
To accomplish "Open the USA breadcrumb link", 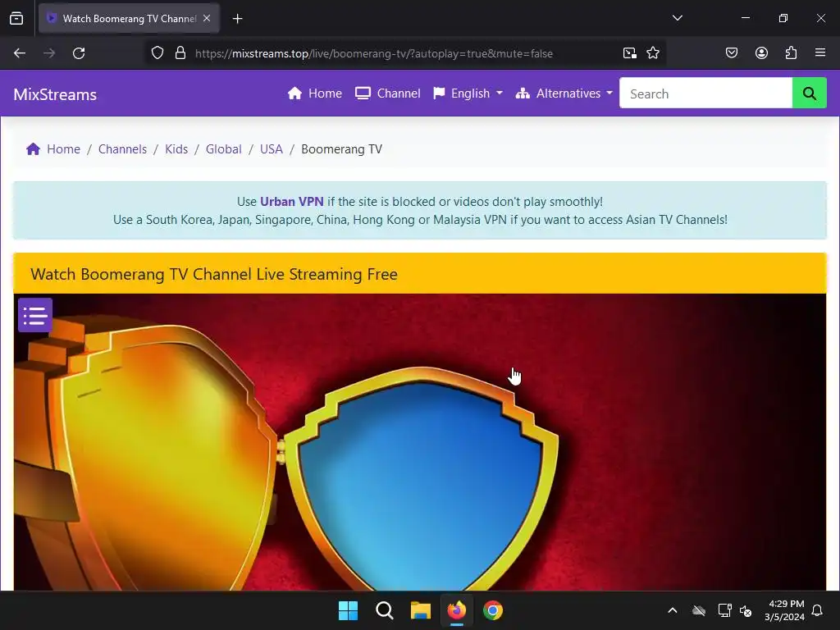I will [x=271, y=149].
